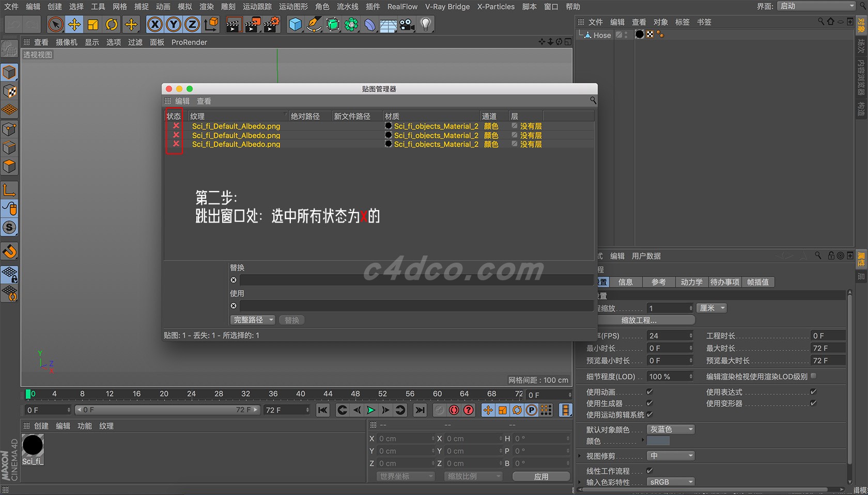This screenshot has height=495, width=868.
Task: Click frame 36 on the timeline ruler
Action: click(x=273, y=394)
